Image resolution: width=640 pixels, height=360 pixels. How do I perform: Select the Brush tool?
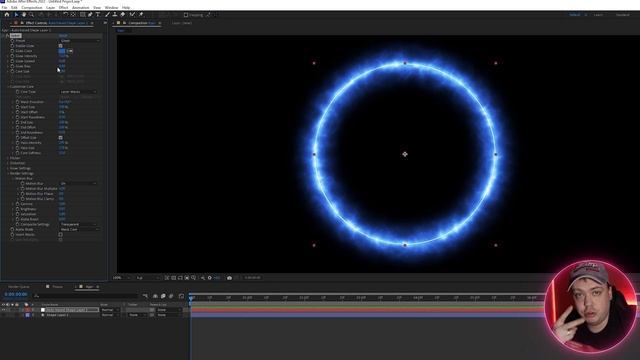[107, 15]
